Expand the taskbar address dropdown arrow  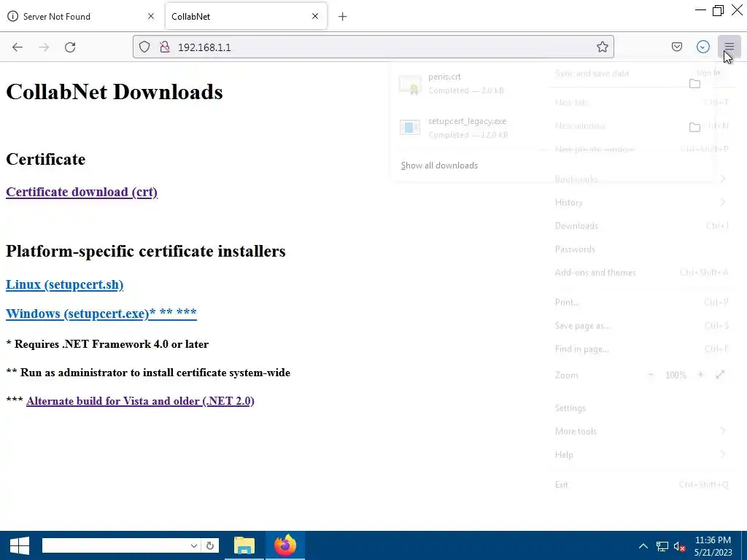pyautogui.click(x=194, y=545)
